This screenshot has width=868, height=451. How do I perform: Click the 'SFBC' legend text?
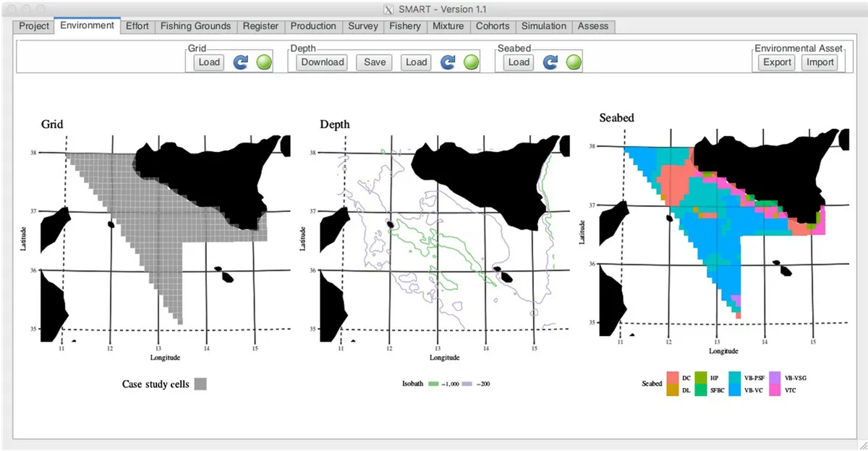[718, 390]
